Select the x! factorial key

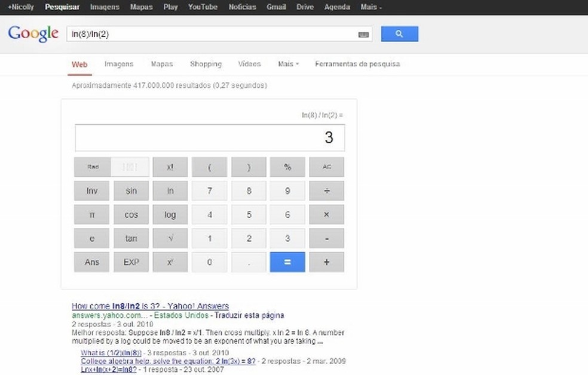coord(170,167)
